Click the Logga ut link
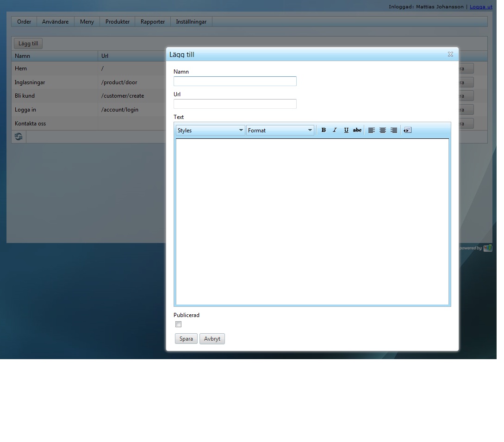 tap(481, 6)
